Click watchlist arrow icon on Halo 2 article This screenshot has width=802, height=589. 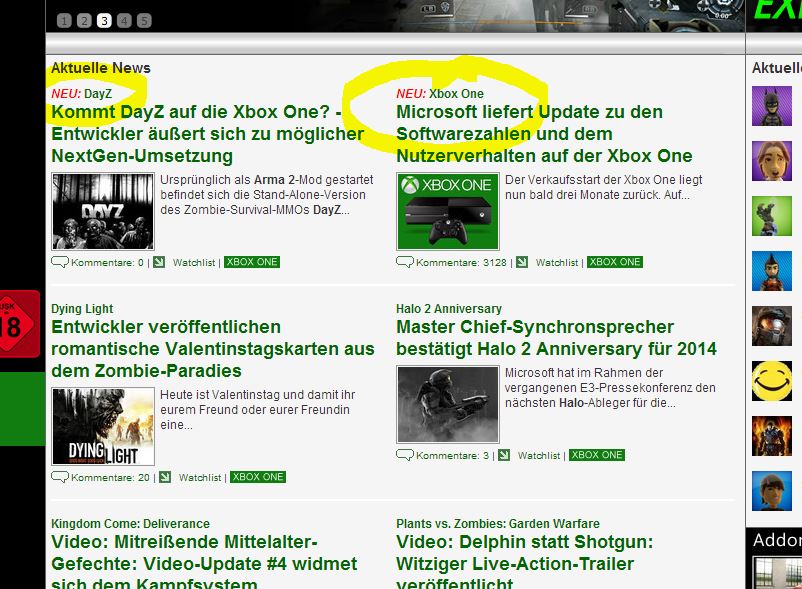[x=503, y=455]
